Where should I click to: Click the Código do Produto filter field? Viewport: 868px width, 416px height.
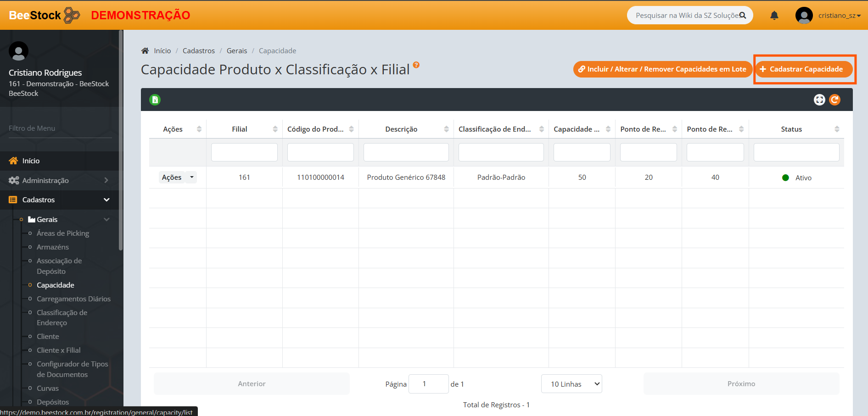(320, 152)
